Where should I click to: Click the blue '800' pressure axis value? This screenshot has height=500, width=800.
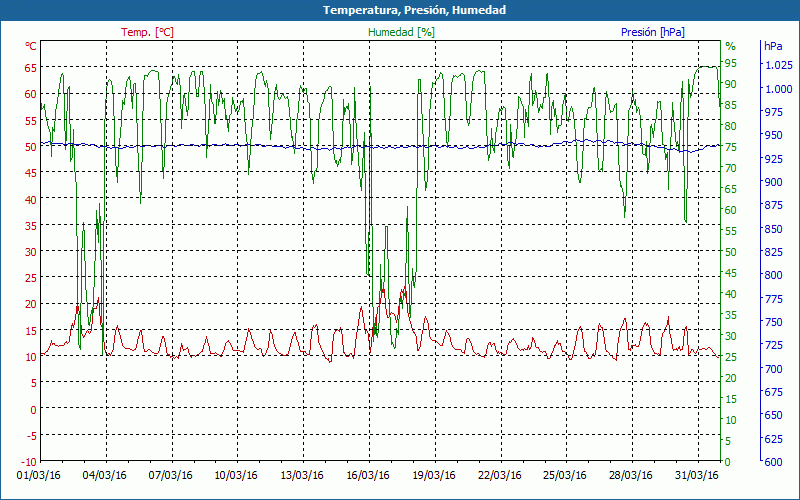(x=773, y=276)
